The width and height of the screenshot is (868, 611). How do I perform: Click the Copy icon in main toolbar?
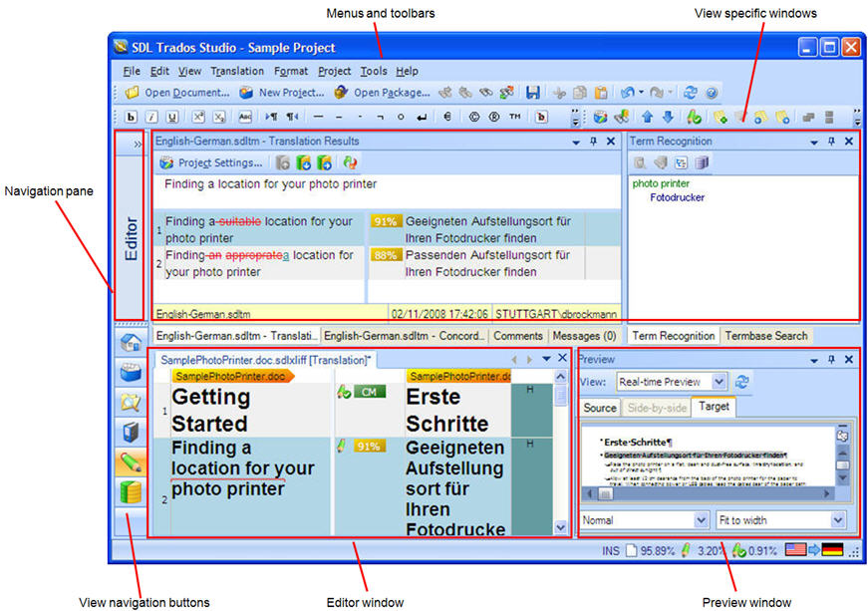(x=580, y=93)
